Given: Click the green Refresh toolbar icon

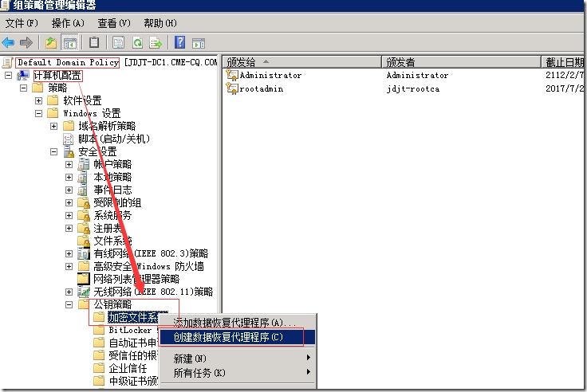Looking at the screenshot, I should pyautogui.click(x=137, y=43).
